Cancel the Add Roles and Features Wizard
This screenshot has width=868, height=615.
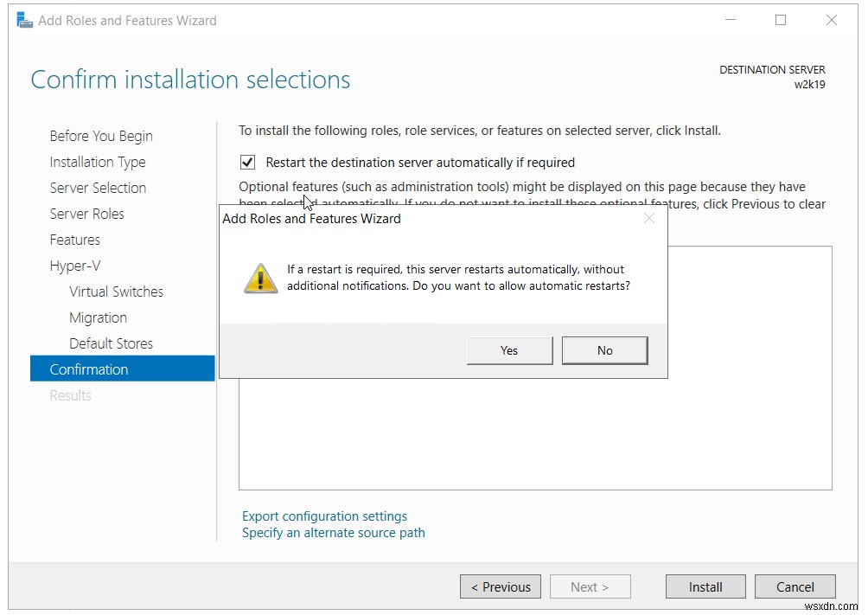(795, 586)
